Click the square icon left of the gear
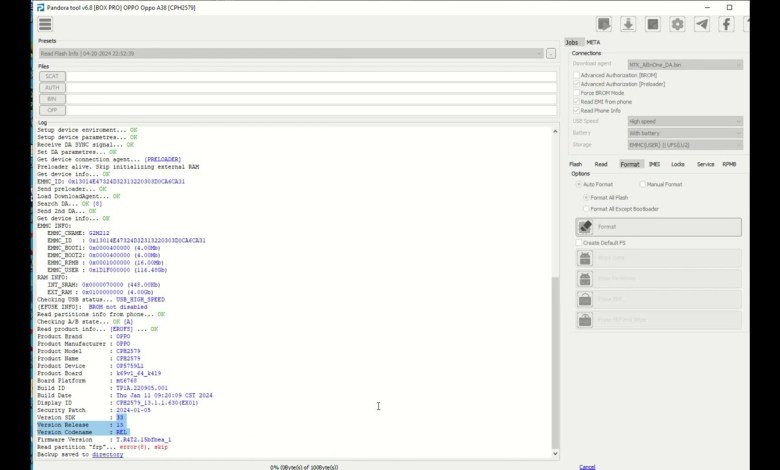Image resolution: width=780 pixels, height=470 pixels. click(x=652, y=24)
